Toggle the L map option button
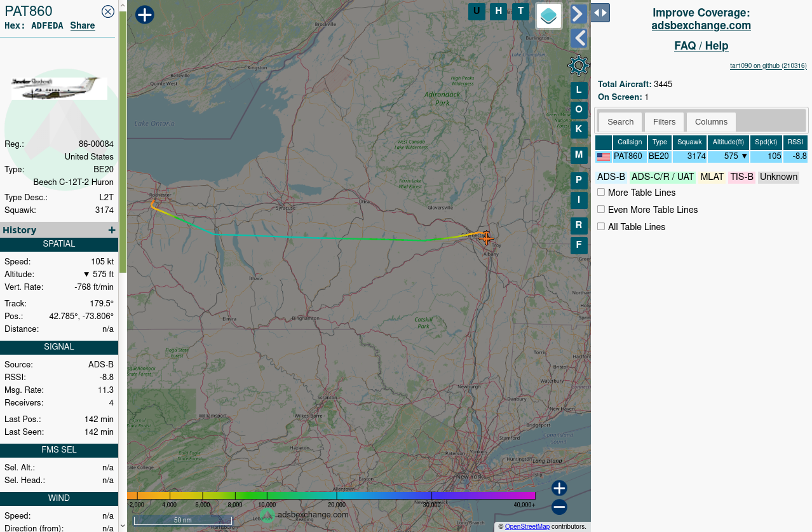The image size is (812, 532). [x=579, y=90]
